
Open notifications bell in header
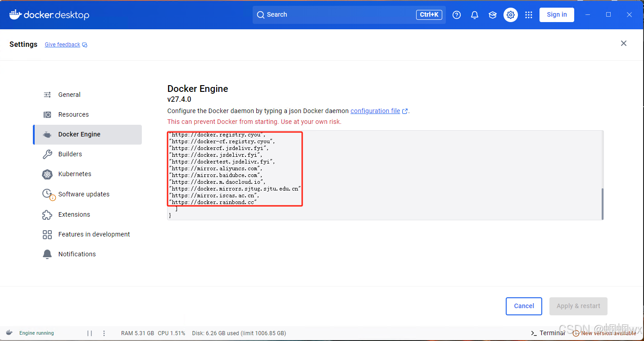(475, 15)
